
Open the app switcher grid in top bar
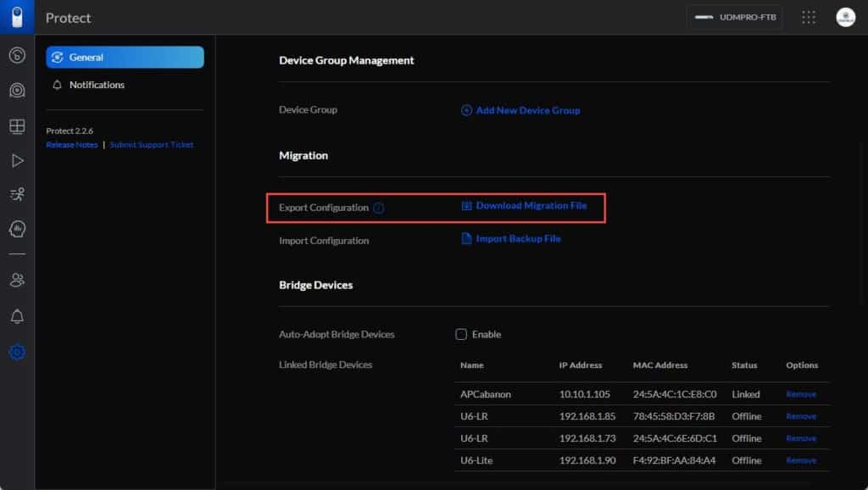pos(808,17)
